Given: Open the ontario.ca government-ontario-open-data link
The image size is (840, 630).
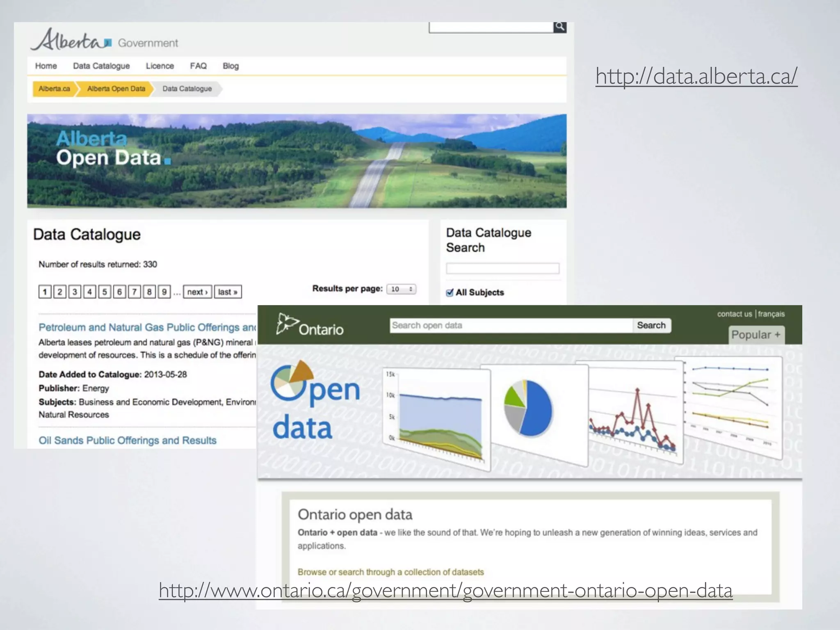Looking at the screenshot, I should 445,591.
